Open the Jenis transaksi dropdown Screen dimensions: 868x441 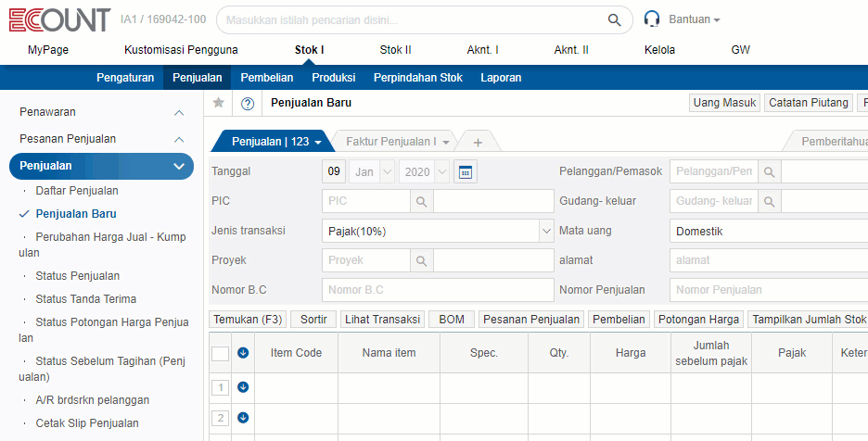click(x=545, y=231)
